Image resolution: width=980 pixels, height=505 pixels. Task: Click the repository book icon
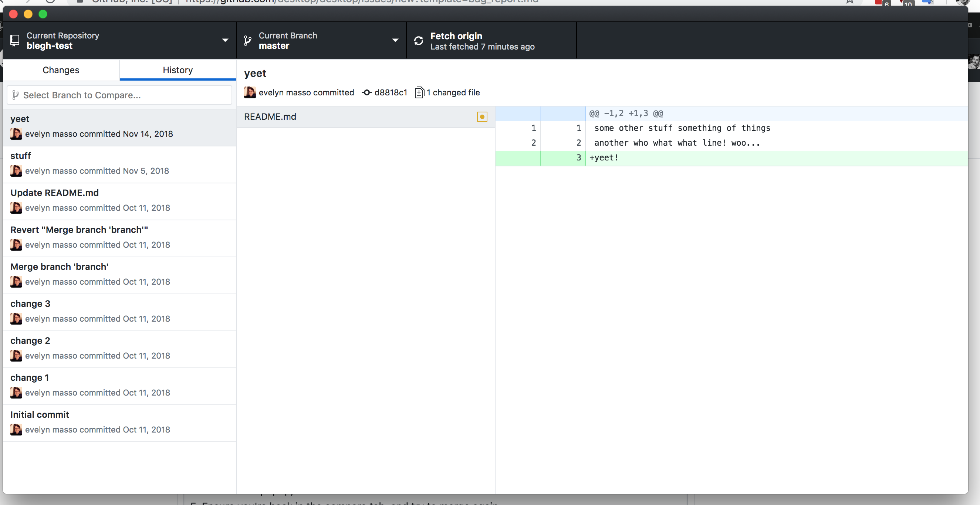(x=15, y=40)
